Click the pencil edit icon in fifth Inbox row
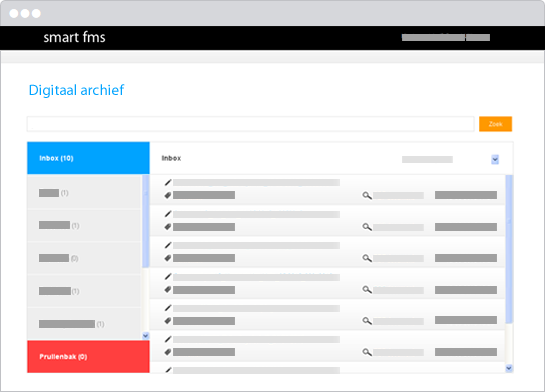 (x=168, y=308)
